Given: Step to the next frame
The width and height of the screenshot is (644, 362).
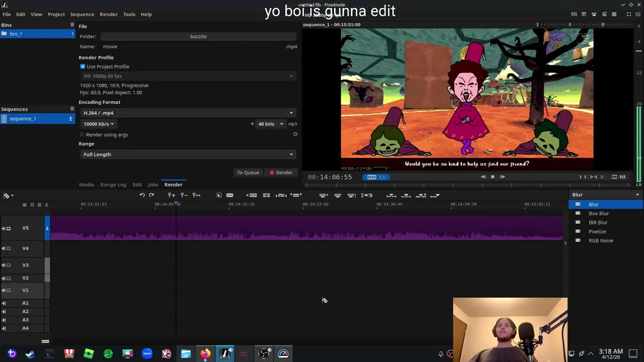Looking at the screenshot, I should click(x=502, y=177).
